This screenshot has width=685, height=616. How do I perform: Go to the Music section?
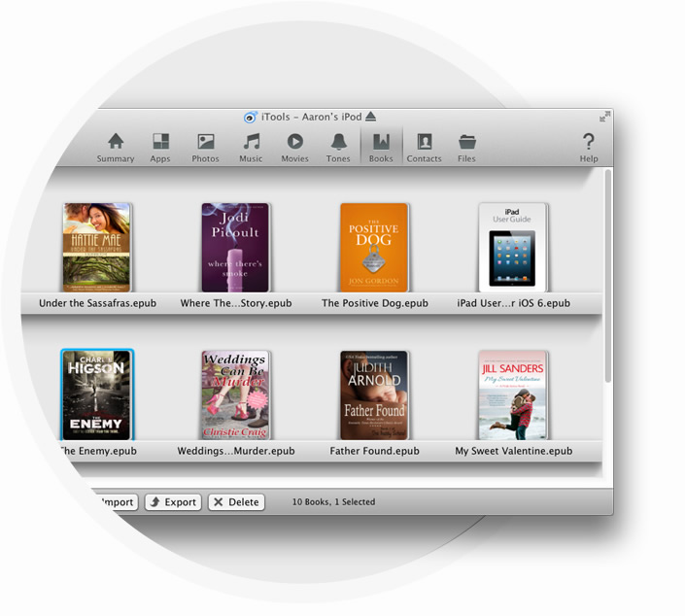[x=251, y=147]
